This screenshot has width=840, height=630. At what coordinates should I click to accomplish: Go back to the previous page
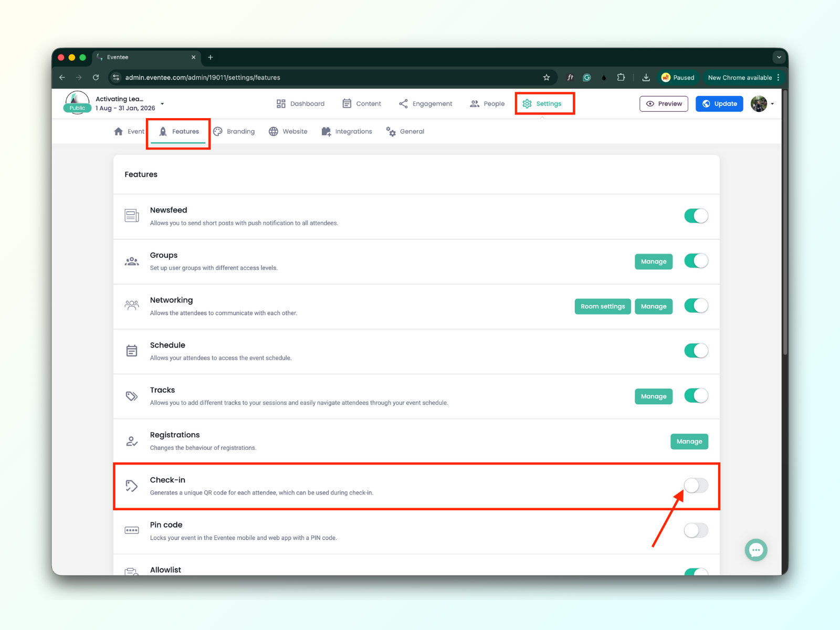(62, 78)
